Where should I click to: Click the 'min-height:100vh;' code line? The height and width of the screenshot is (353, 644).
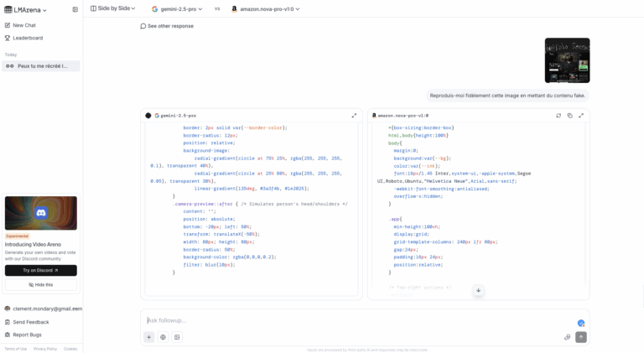coord(417,227)
